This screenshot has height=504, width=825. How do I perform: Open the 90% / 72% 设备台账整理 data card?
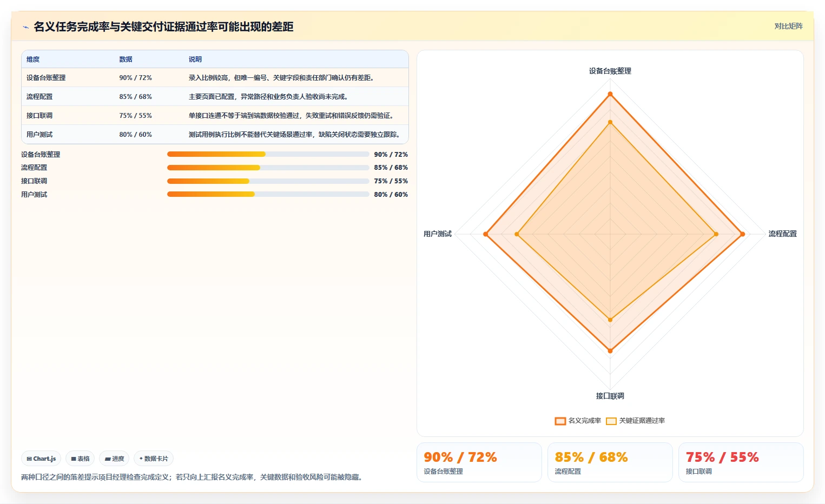click(x=479, y=462)
